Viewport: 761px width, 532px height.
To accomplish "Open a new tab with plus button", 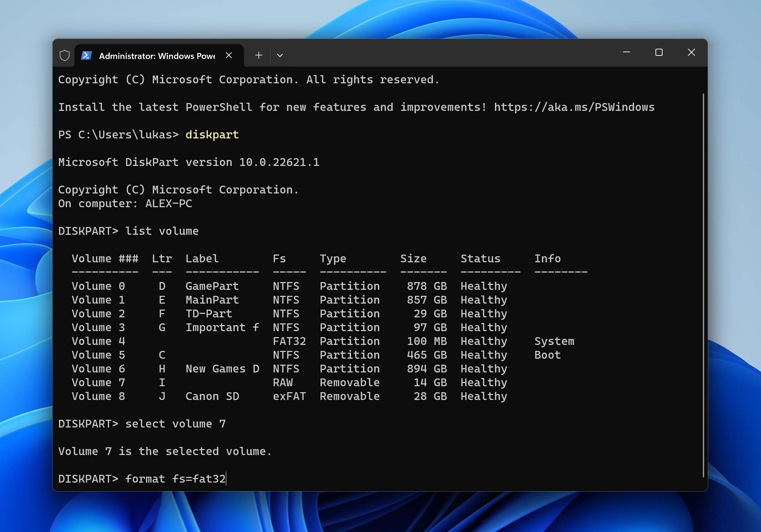I will coord(259,55).
